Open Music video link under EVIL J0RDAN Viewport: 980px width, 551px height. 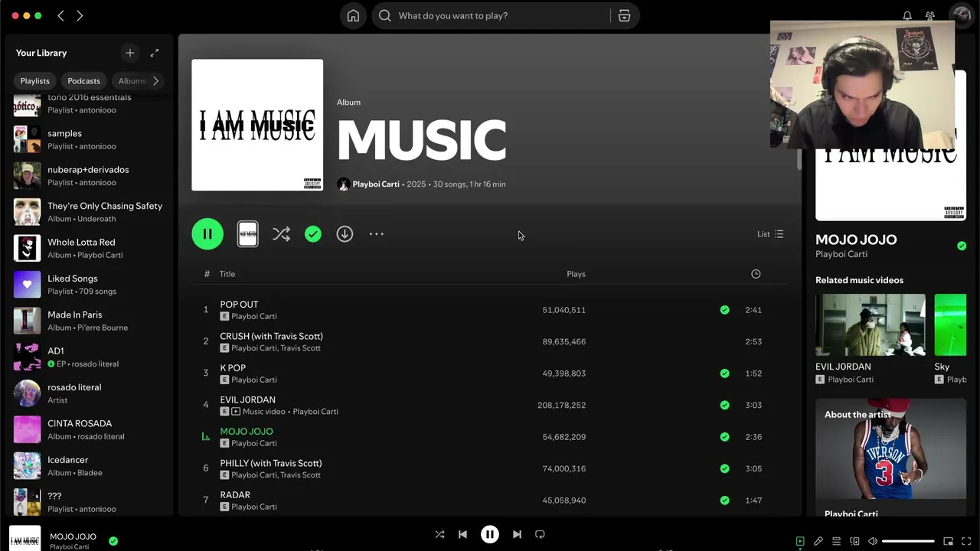[x=263, y=412]
